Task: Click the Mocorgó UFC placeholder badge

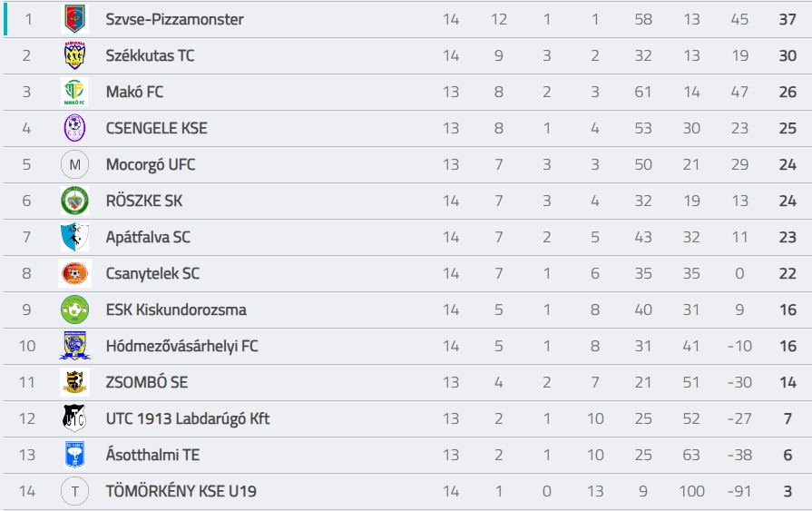Action: point(74,164)
